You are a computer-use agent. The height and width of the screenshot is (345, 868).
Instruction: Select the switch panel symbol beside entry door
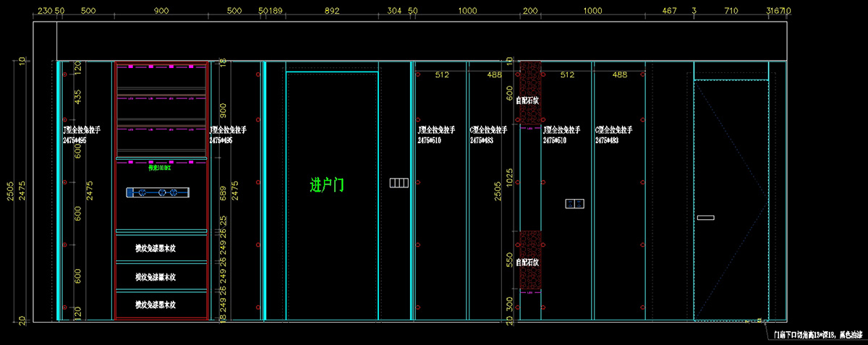click(399, 183)
